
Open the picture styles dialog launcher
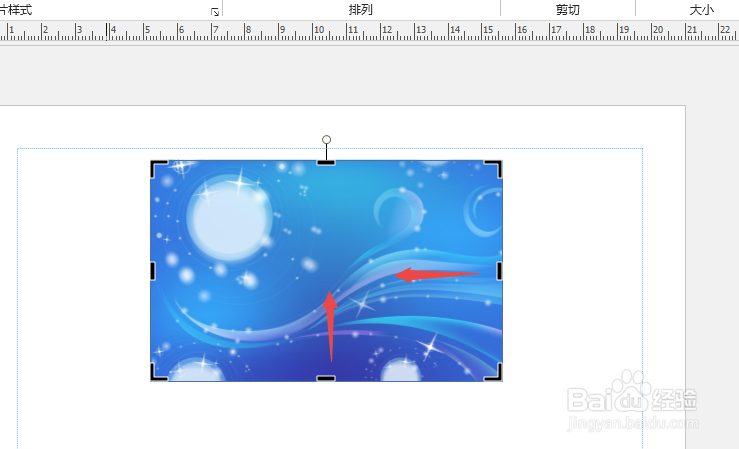point(215,12)
